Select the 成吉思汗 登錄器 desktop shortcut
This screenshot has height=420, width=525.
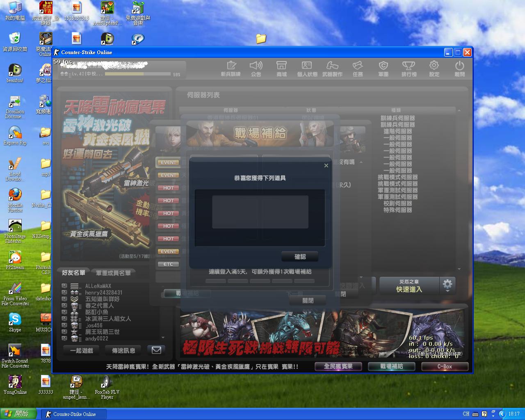pos(46,14)
